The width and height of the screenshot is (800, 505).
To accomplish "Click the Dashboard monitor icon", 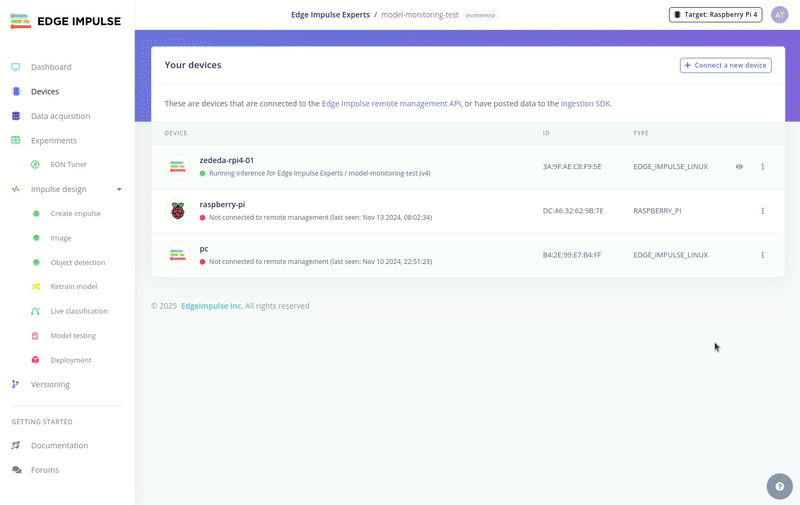I will [16, 67].
